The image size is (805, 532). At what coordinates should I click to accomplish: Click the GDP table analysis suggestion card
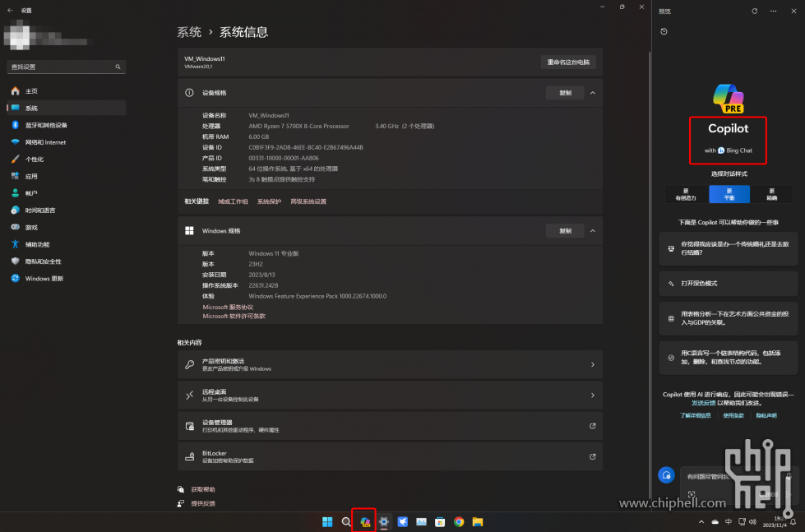click(x=728, y=318)
